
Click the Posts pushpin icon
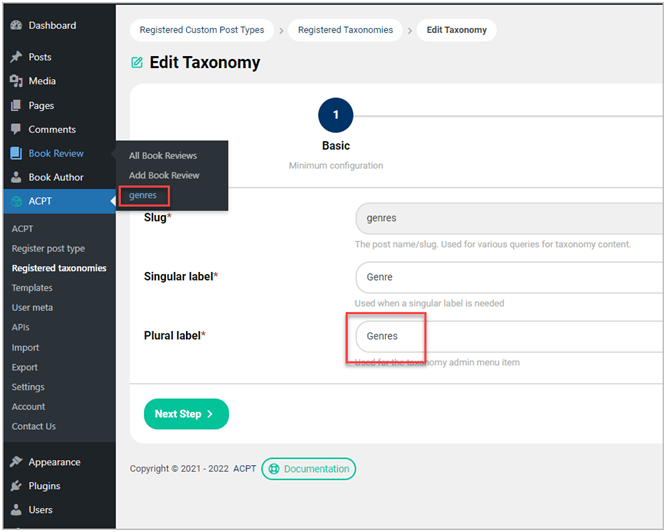coord(16,57)
